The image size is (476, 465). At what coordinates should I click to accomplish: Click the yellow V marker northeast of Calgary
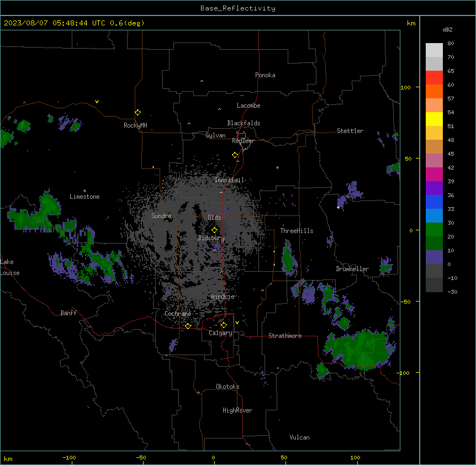click(237, 323)
